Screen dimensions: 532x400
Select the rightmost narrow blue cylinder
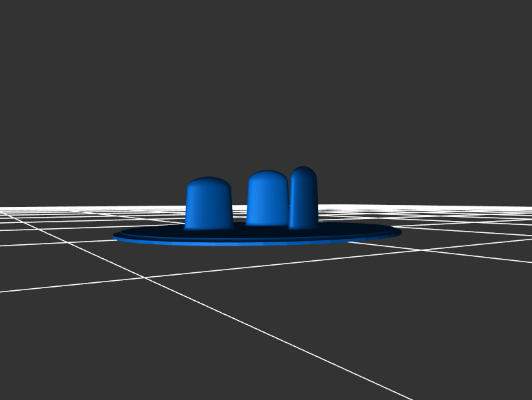305,200
